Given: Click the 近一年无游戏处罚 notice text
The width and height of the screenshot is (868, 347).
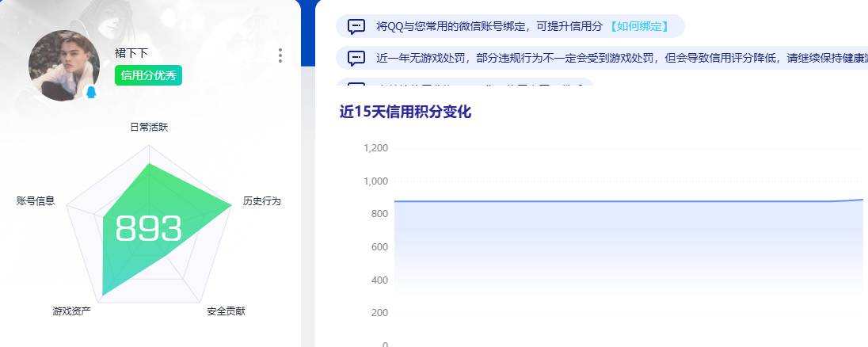Looking at the screenshot, I should click(622, 58).
